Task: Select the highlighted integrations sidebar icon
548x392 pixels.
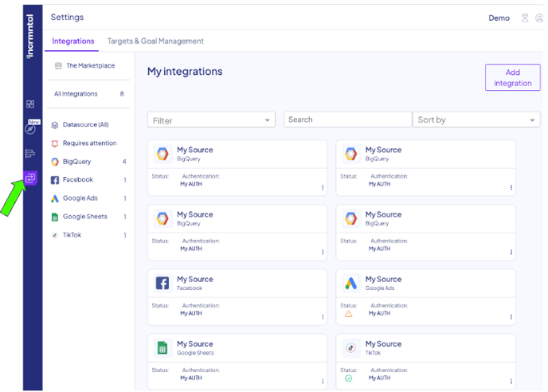Action: tap(30, 178)
